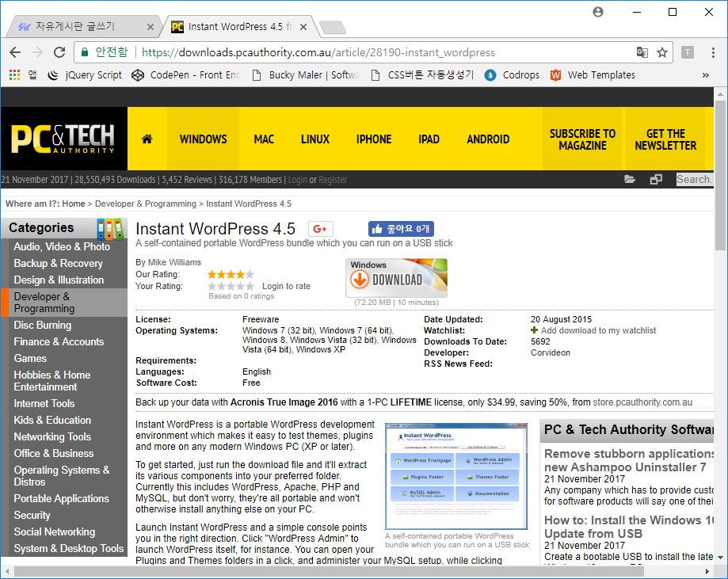Viewport: 728px width, 579px height.
Task: Rate using the Your Rating stars
Action: click(x=231, y=286)
